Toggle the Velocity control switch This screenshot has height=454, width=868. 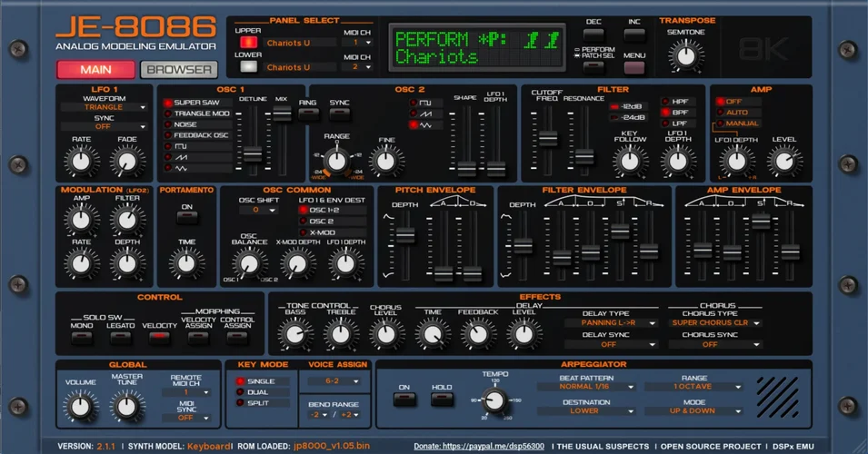pyautogui.click(x=159, y=337)
